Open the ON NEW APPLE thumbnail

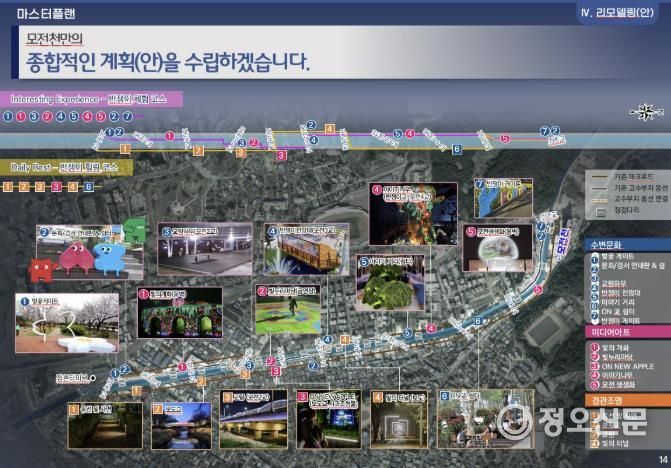329,419
